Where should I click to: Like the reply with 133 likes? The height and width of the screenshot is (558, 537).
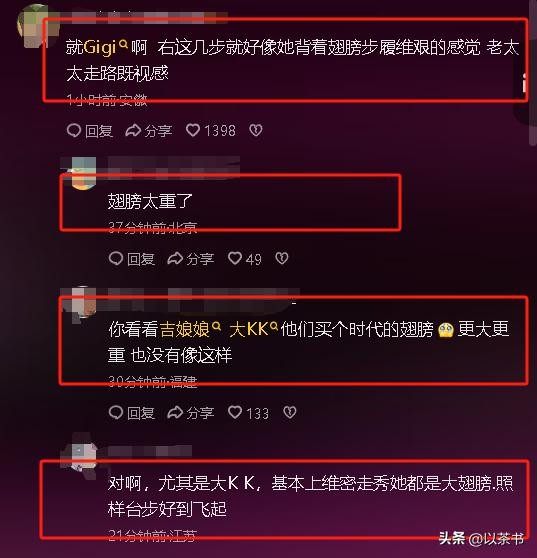click(x=235, y=412)
